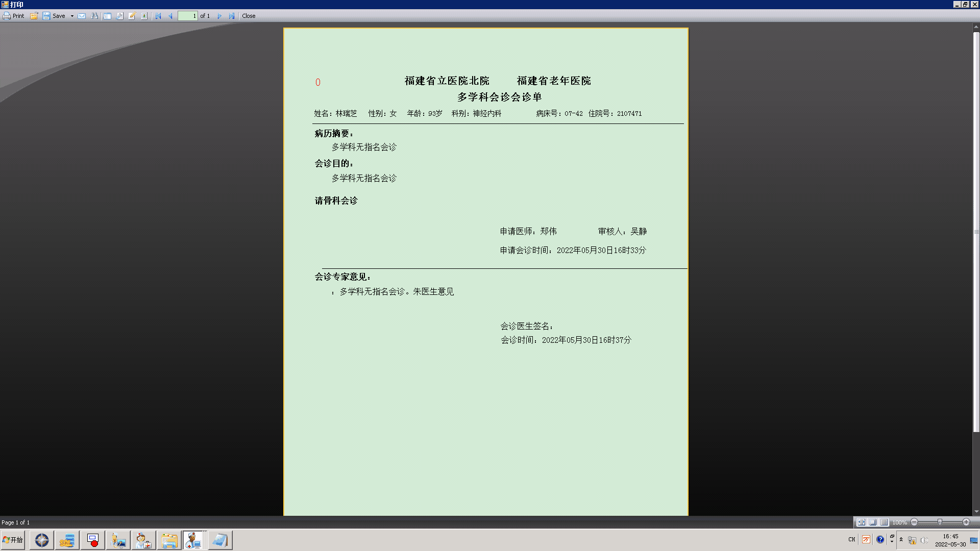This screenshot has width=980, height=551.
Task: Open the 开始 Start menu
Action: [13, 540]
